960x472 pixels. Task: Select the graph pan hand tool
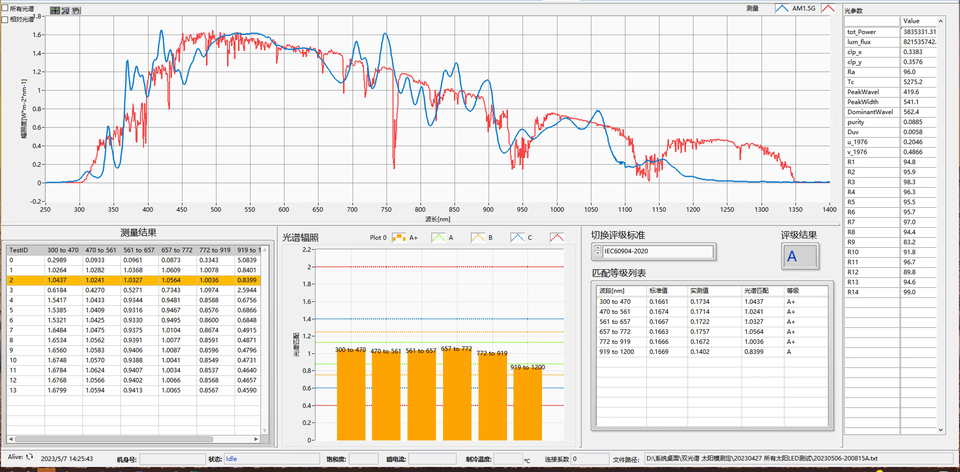76,9
